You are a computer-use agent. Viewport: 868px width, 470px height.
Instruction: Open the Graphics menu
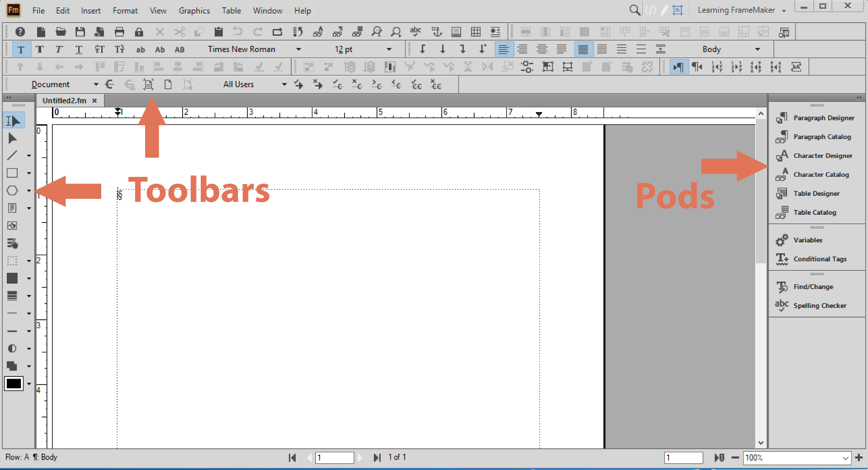pos(194,10)
